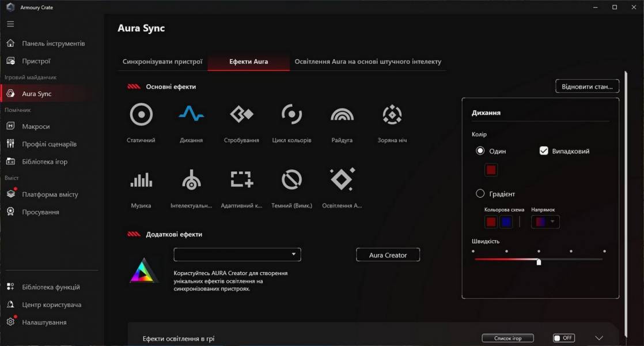The height and width of the screenshot is (346, 644).
Task: Open the Напрямок direction dropdown
Action: (x=545, y=222)
